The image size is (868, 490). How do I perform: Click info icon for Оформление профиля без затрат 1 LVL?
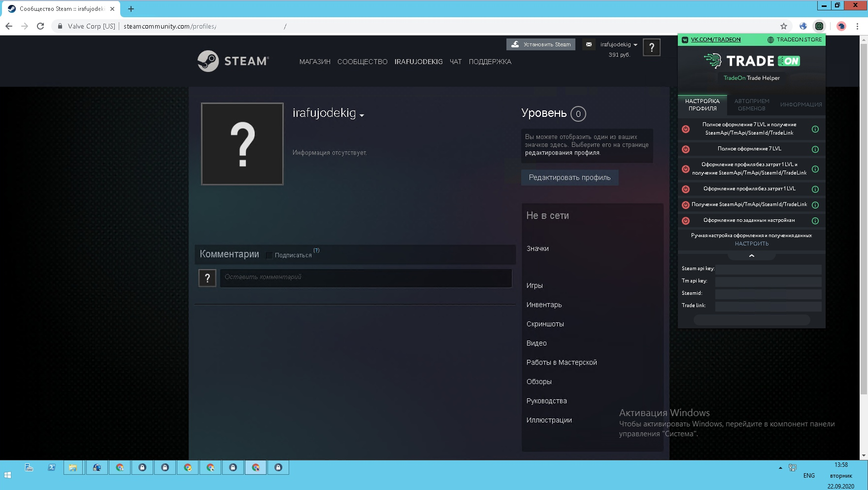pos(815,189)
